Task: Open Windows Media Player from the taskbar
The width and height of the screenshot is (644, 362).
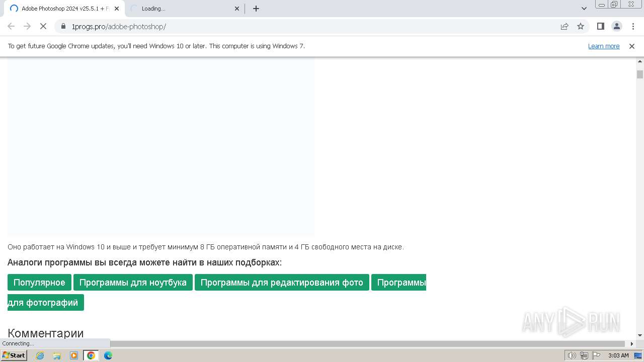Action: pos(74,355)
